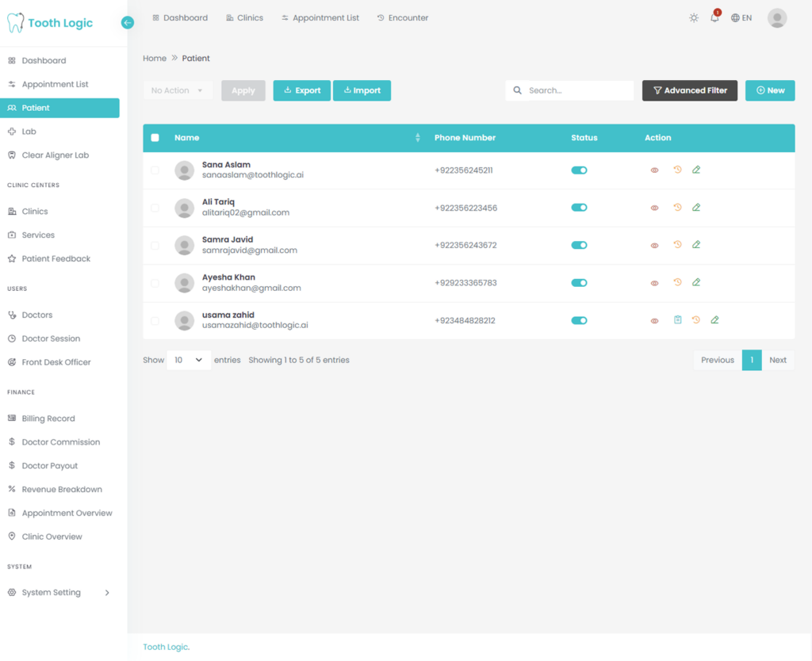Open Appointment List in top navigation
This screenshot has height=661, width=812.
[320, 17]
